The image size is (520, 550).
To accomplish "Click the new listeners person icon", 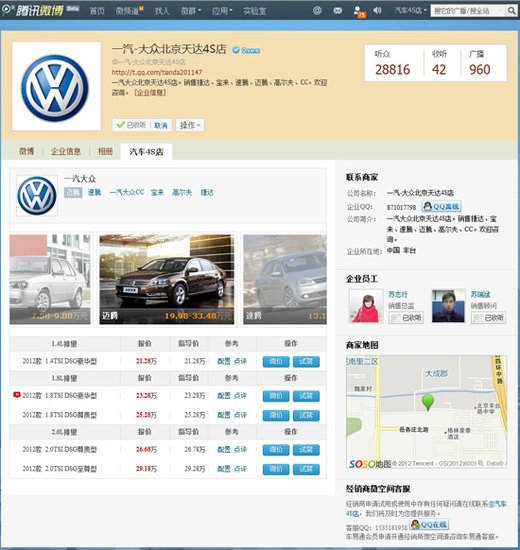I will (358, 11).
